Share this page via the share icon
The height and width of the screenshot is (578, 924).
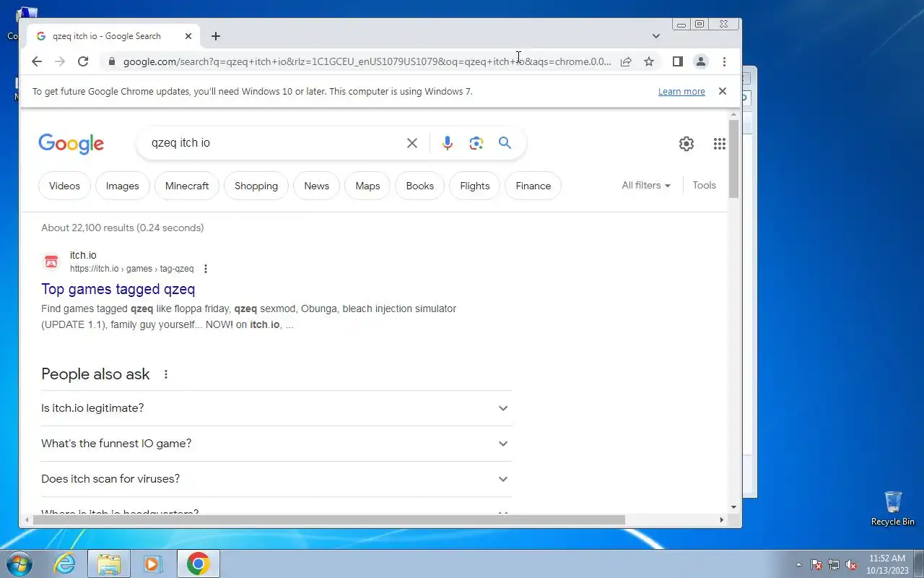coord(626,61)
